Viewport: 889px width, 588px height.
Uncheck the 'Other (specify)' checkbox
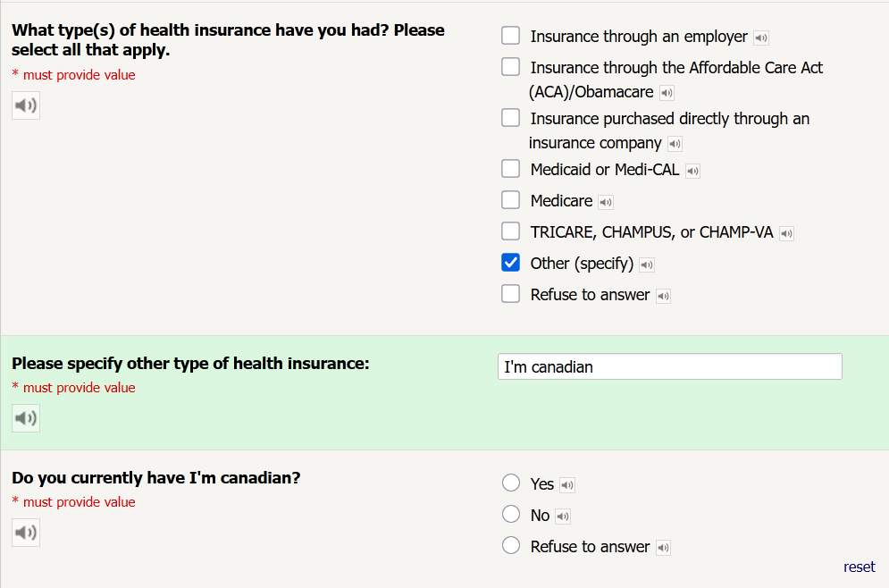(510, 263)
